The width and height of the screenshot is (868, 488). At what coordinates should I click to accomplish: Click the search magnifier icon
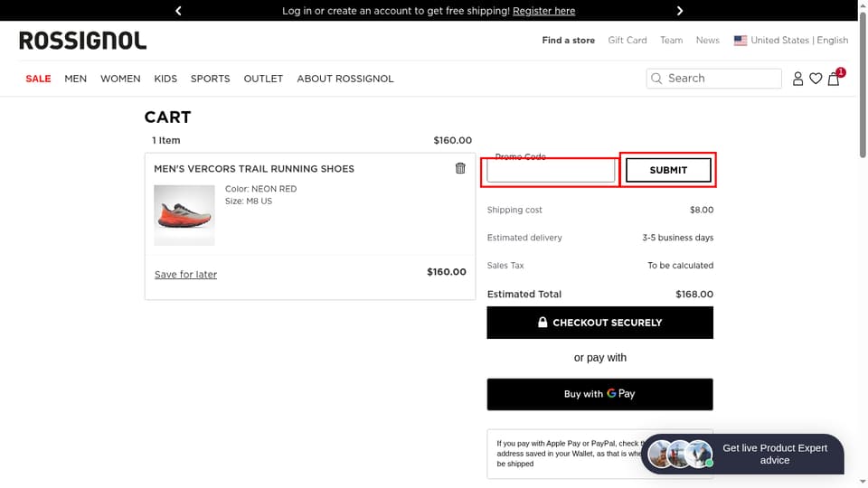click(x=656, y=79)
